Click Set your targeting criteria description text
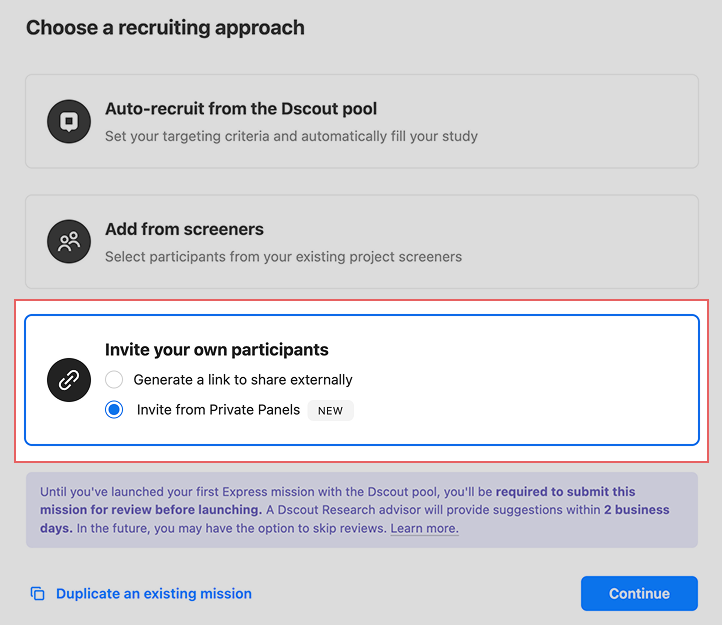The height and width of the screenshot is (625, 722). (291, 136)
